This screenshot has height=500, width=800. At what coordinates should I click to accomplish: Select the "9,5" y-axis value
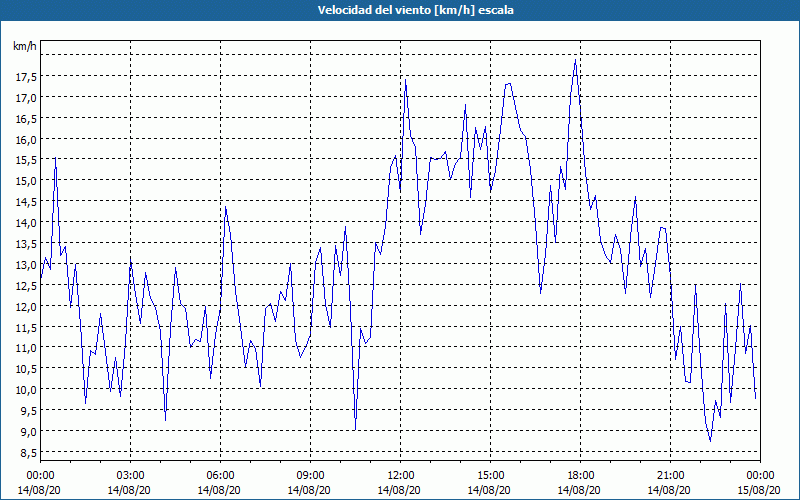coord(28,410)
